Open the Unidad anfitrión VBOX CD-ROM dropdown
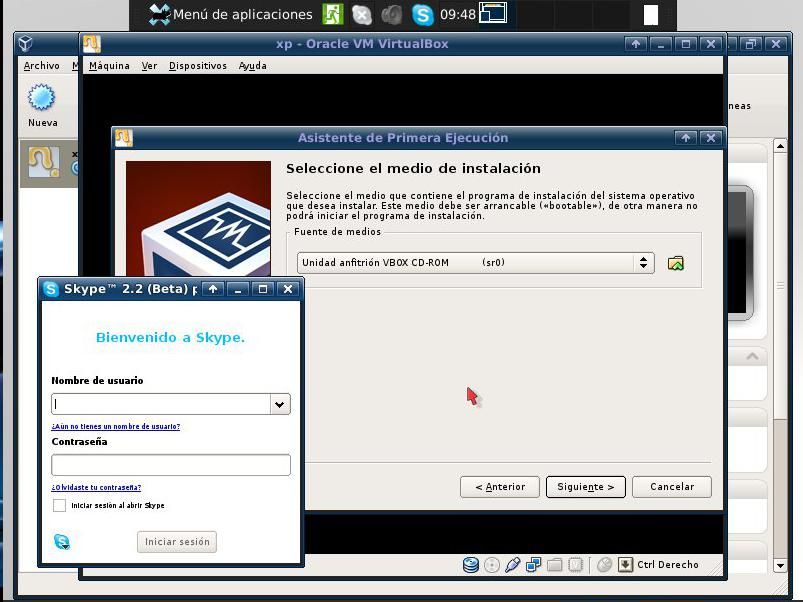Image resolution: width=803 pixels, height=602 pixels. (475, 263)
